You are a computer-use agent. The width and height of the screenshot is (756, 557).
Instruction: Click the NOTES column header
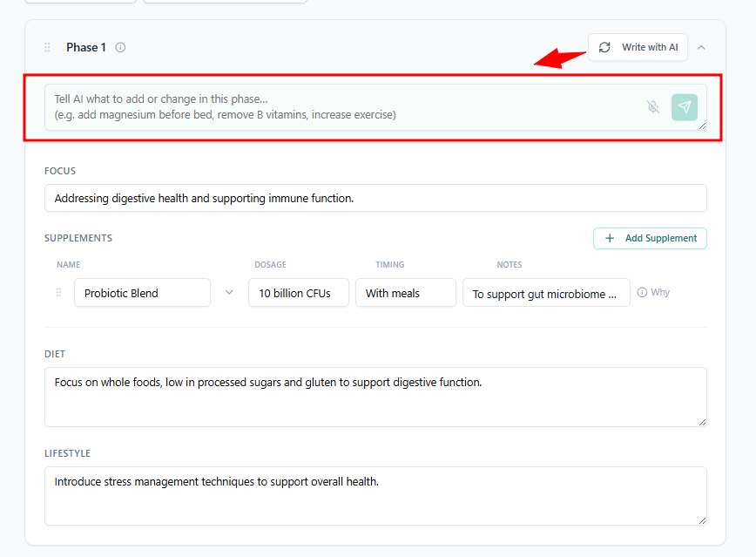(510, 264)
